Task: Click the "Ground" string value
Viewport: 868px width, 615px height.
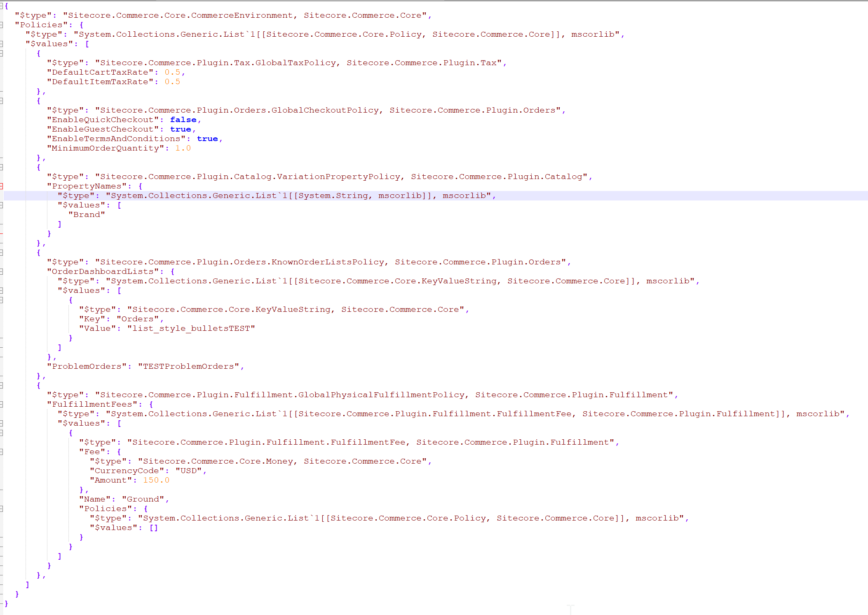Action: tap(143, 499)
